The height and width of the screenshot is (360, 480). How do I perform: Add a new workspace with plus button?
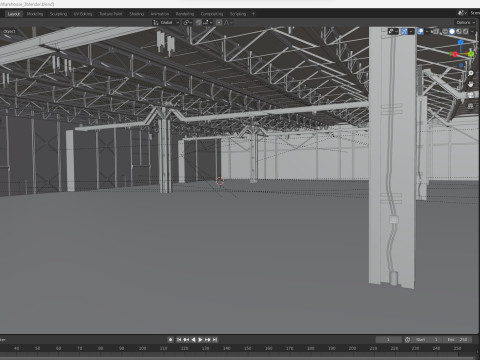tap(253, 14)
